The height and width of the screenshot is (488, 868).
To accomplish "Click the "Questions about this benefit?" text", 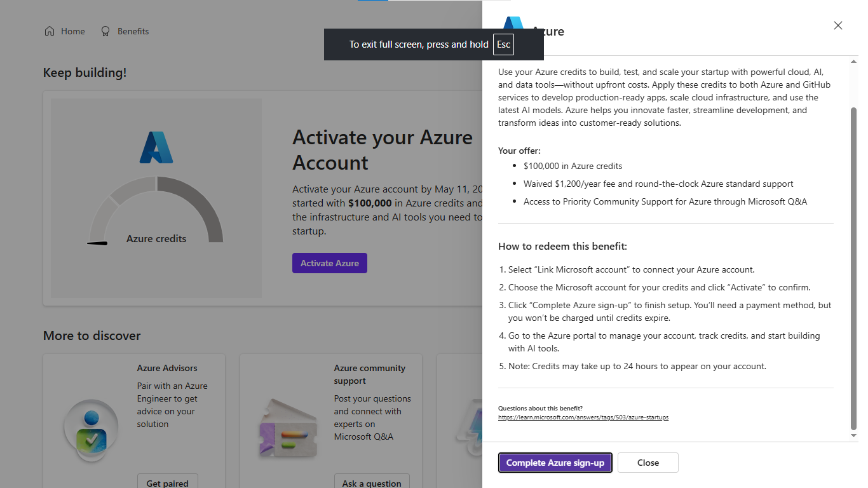I will tap(540, 408).
